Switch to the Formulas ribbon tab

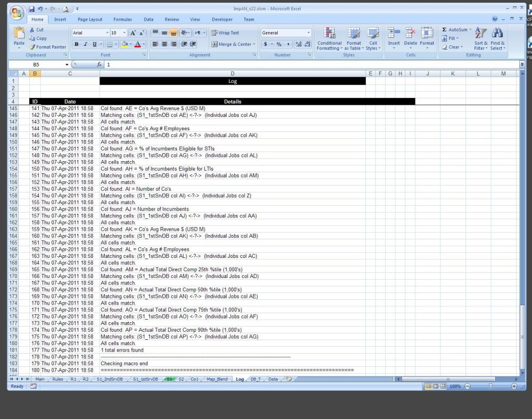(122, 20)
